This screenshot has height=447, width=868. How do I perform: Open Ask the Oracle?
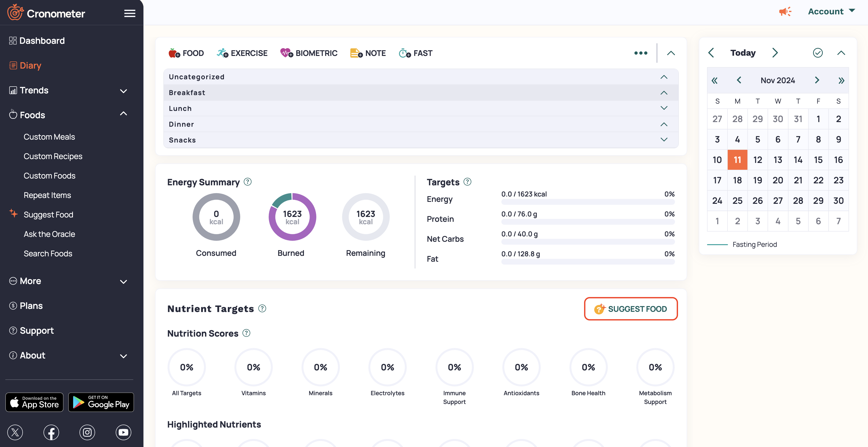pos(49,234)
